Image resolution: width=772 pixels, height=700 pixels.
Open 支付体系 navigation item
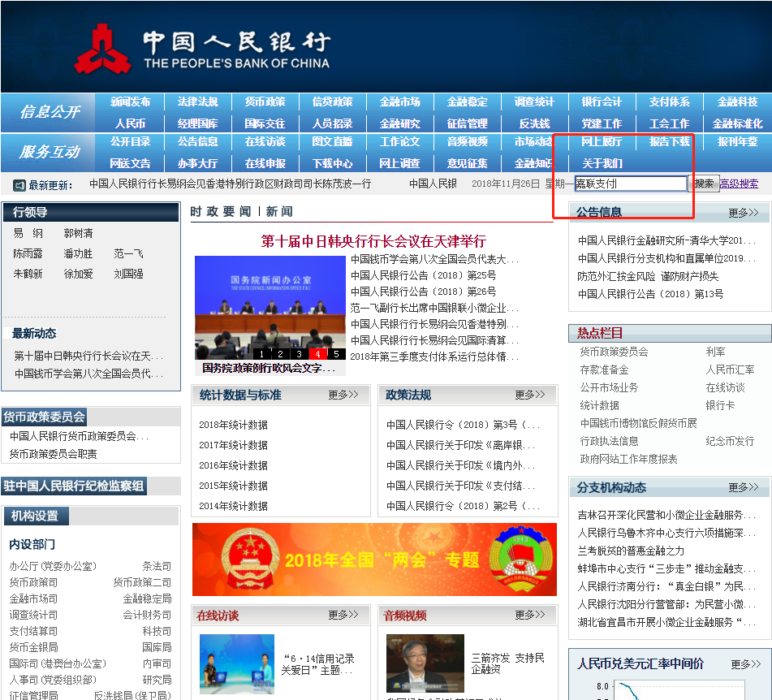pos(669,102)
